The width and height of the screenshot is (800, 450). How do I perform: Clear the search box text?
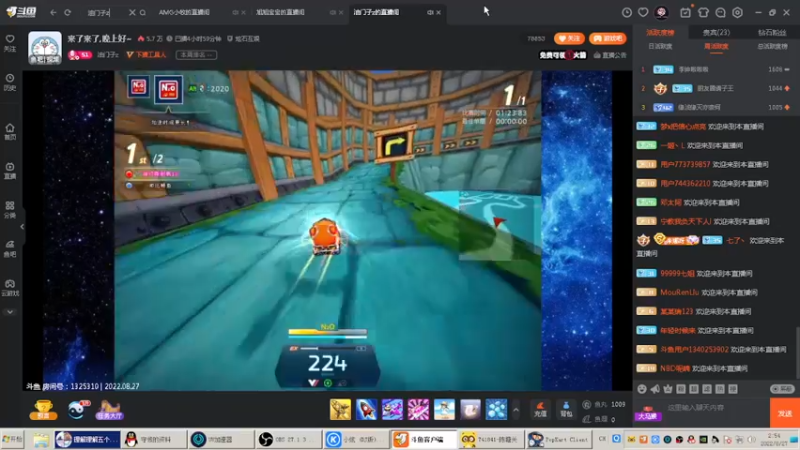[x=132, y=12]
